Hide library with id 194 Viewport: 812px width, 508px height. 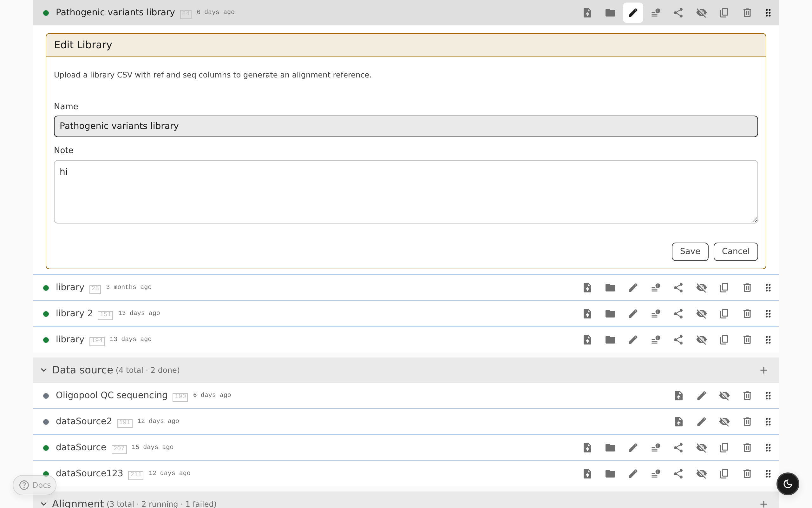click(x=701, y=340)
